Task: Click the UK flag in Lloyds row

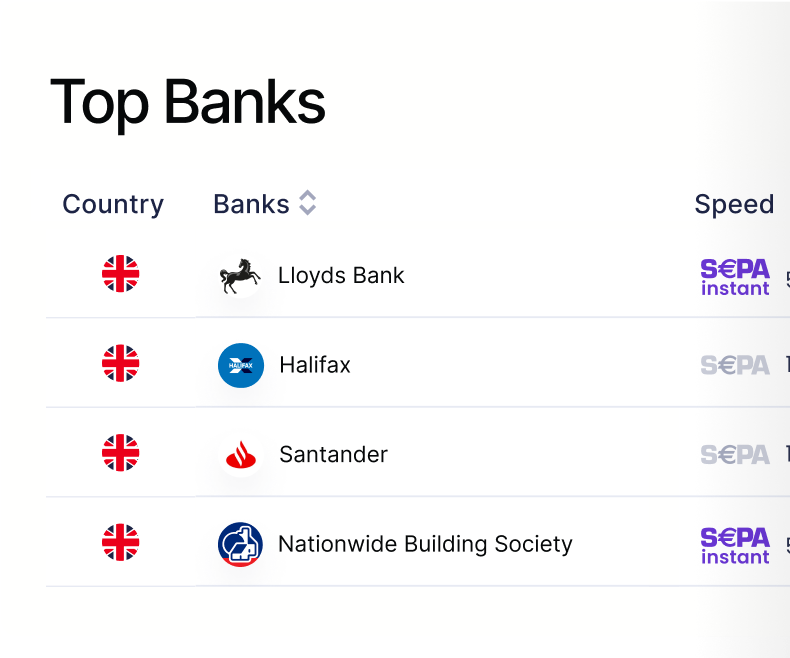Action: (120, 274)
